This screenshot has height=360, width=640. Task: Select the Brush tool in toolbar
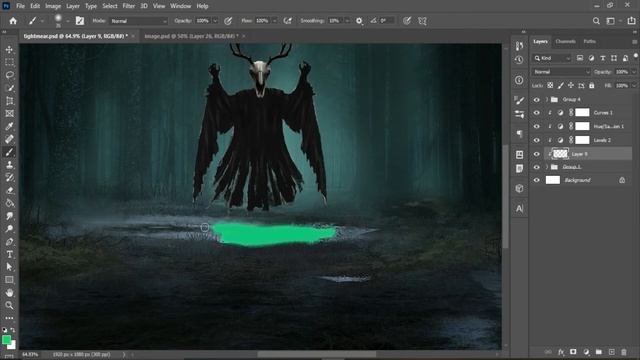pyautogui.click(x=9, y=152)
